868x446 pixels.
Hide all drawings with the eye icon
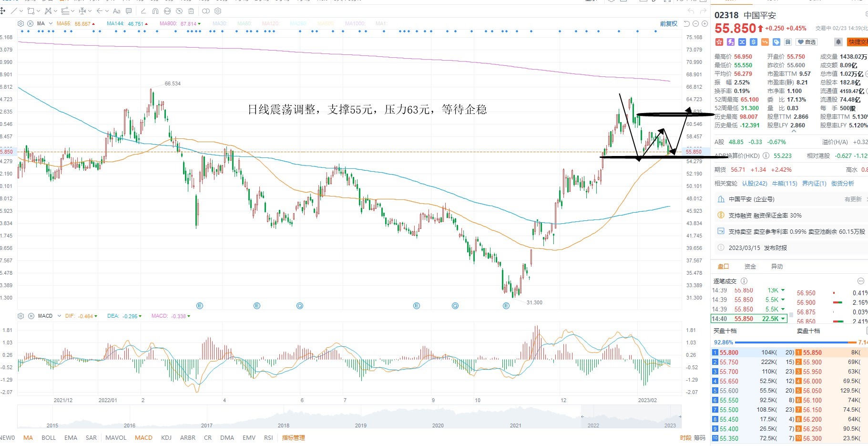179,11
